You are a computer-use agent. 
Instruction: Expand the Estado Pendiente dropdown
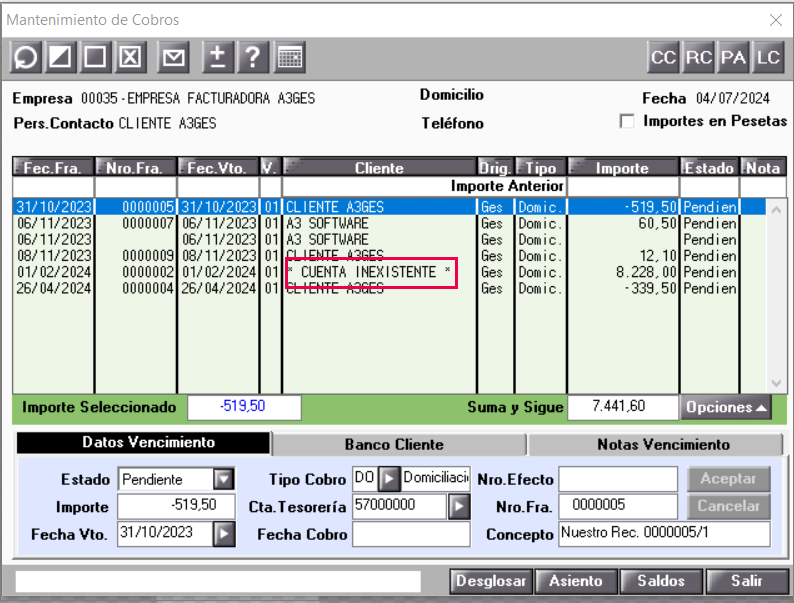coord(223,479)
